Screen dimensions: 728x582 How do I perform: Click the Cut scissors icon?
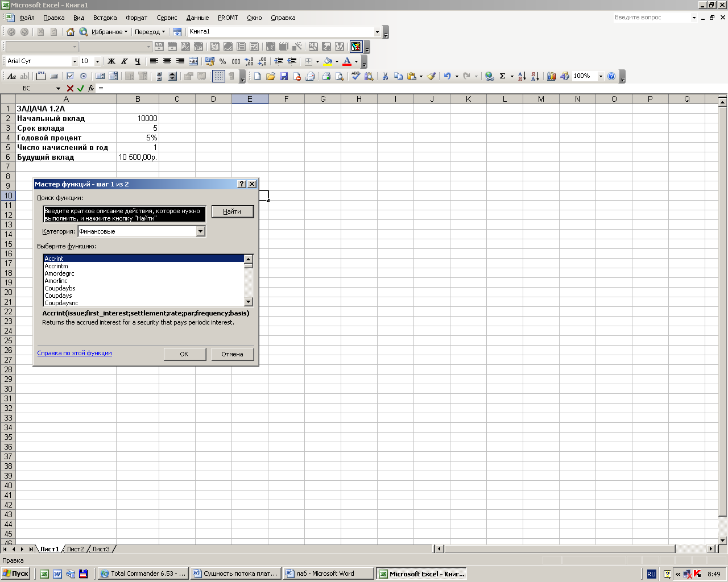385,76
